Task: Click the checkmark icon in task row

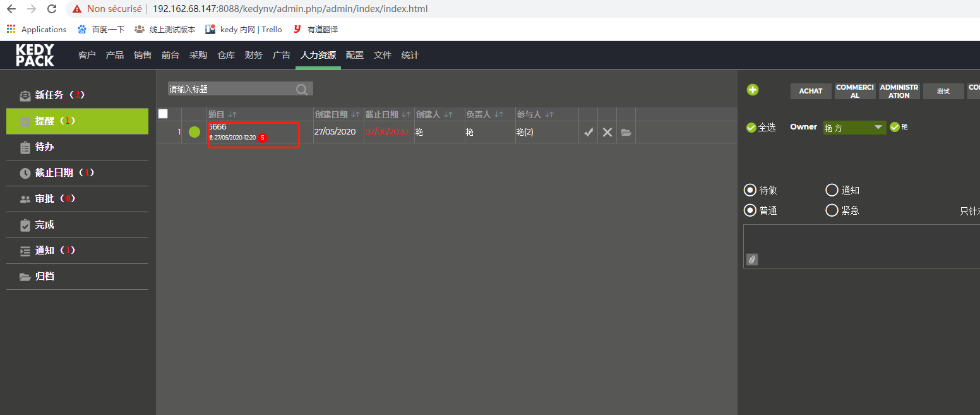Action: tap(589, 132)
